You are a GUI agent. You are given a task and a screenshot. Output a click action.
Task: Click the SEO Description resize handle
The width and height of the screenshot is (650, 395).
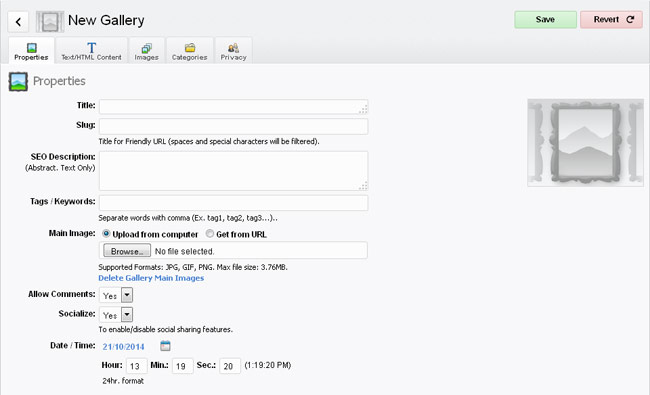click(x=364, y=186)
